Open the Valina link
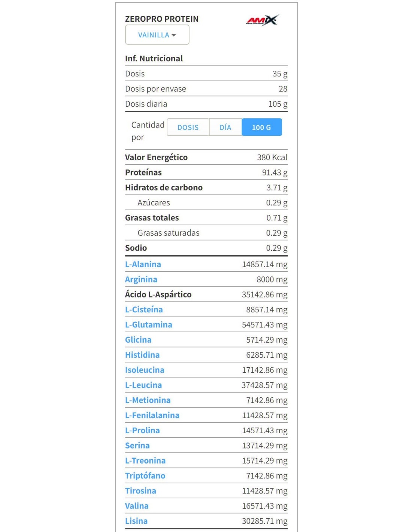412x532 pixels. pyautogui.click(x=137, y=506)
